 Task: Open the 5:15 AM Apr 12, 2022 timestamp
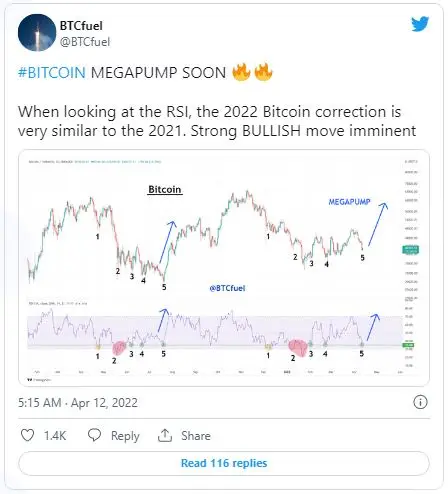point(78,403)
